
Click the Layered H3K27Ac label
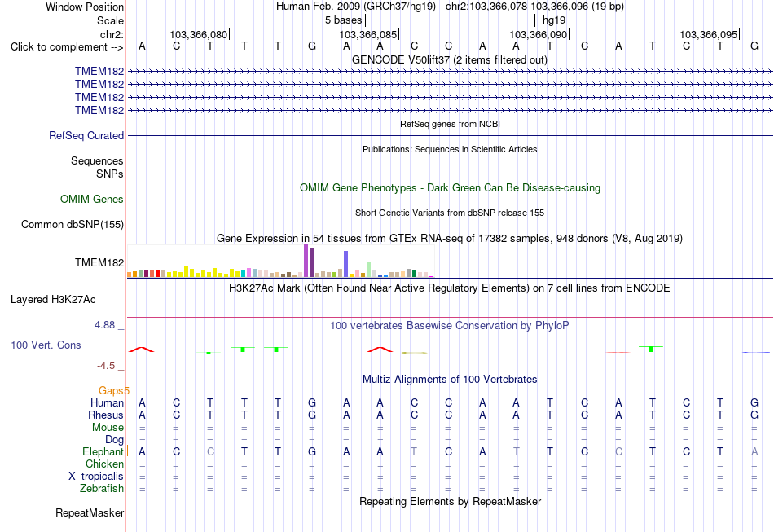point(53,300)
